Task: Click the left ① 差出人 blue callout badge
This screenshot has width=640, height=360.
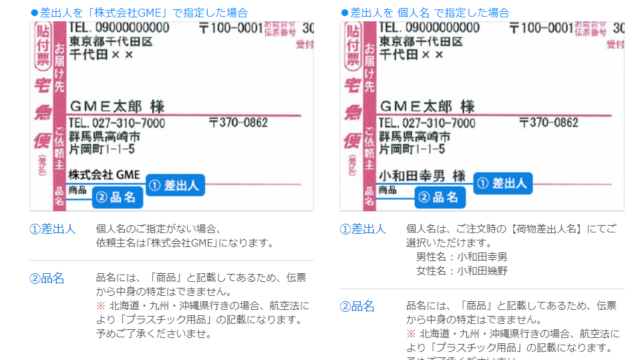Action: click(175, 185)
